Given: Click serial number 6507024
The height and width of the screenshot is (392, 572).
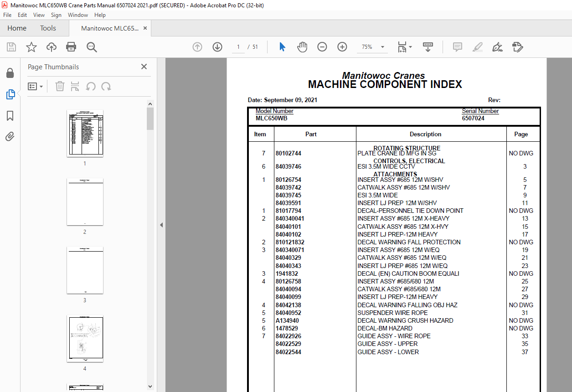Looking at the screenshot, I should coord(473,118).
